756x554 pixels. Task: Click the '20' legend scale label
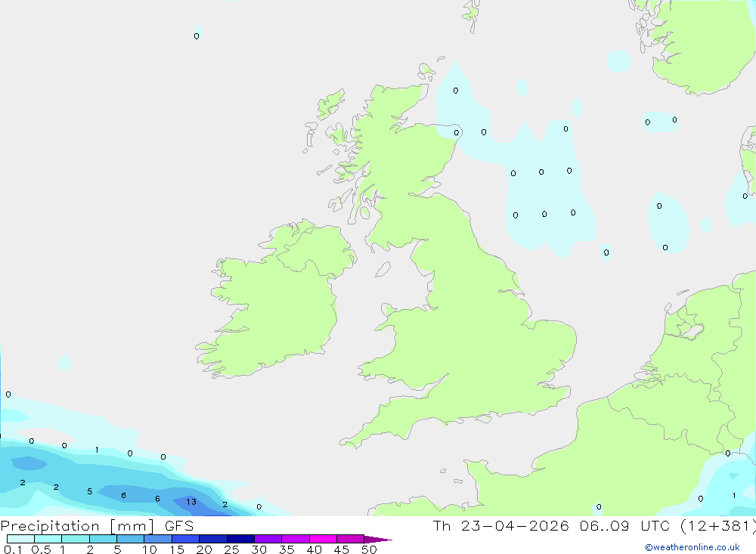click(x=204, y=549)
